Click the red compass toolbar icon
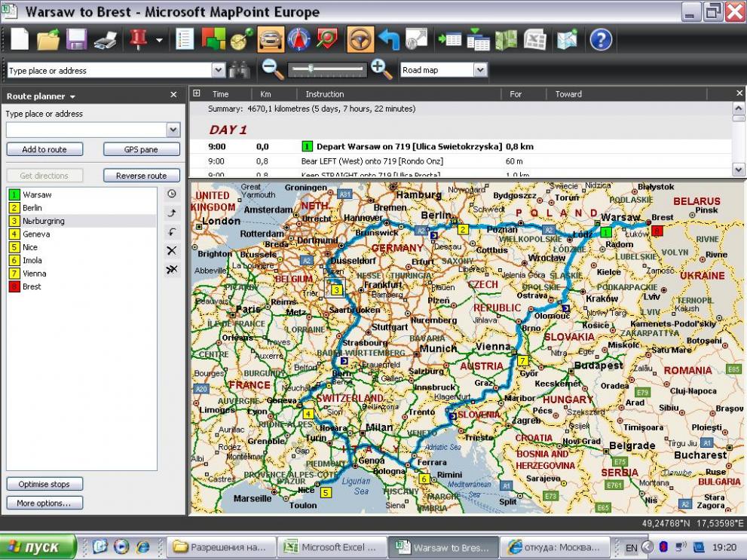The width and height of the screenshot is (747, 560). pyautogui.click(x=298, y=39)
